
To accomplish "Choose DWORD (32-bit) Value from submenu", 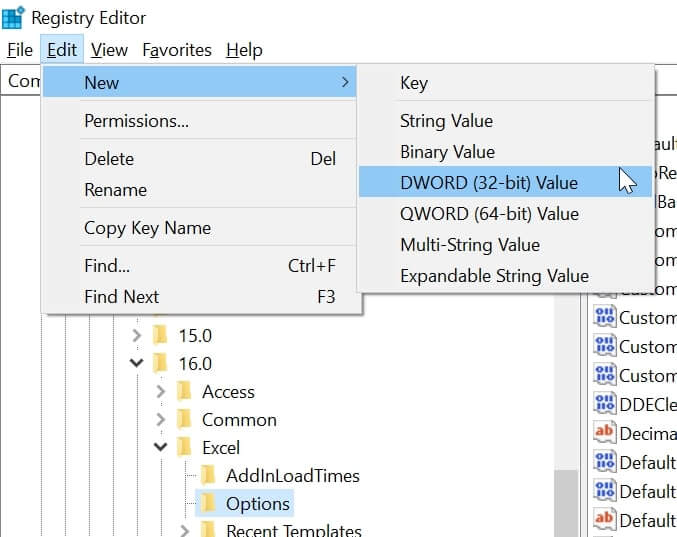I will [488, 182].
